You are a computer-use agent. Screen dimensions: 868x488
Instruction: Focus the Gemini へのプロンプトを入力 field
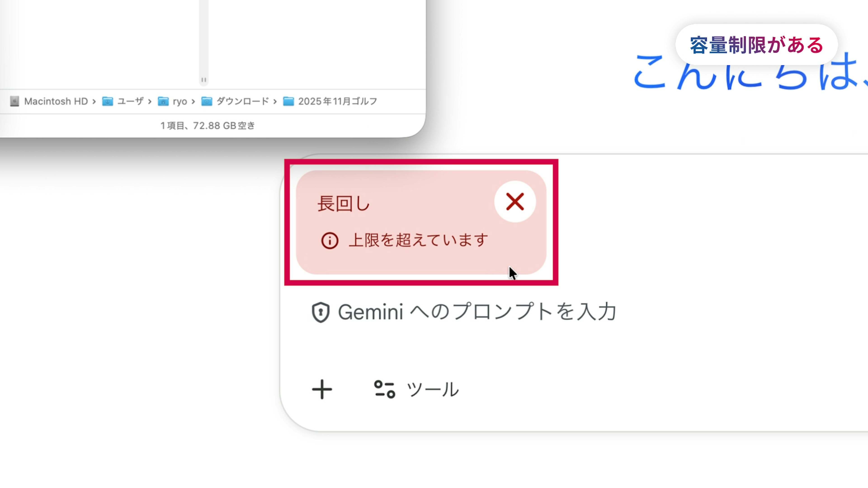[477, 312]
